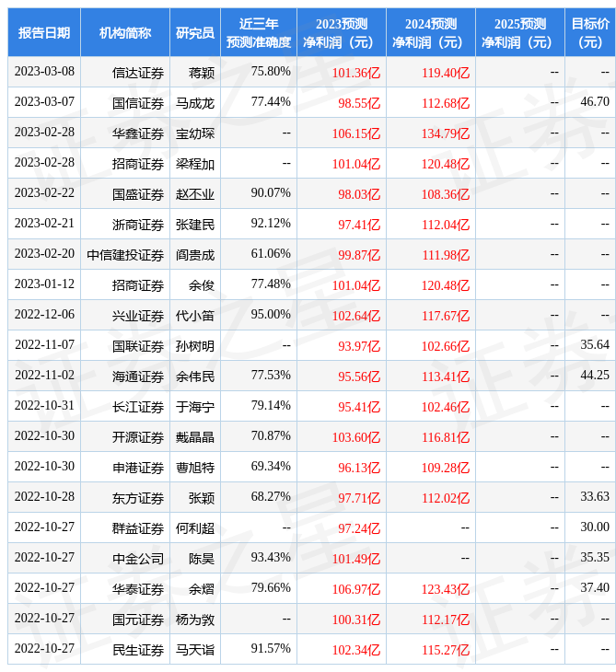Screen dimensions: 616x672
Task: Select analyst 梁程加
Action: point(194,164)
